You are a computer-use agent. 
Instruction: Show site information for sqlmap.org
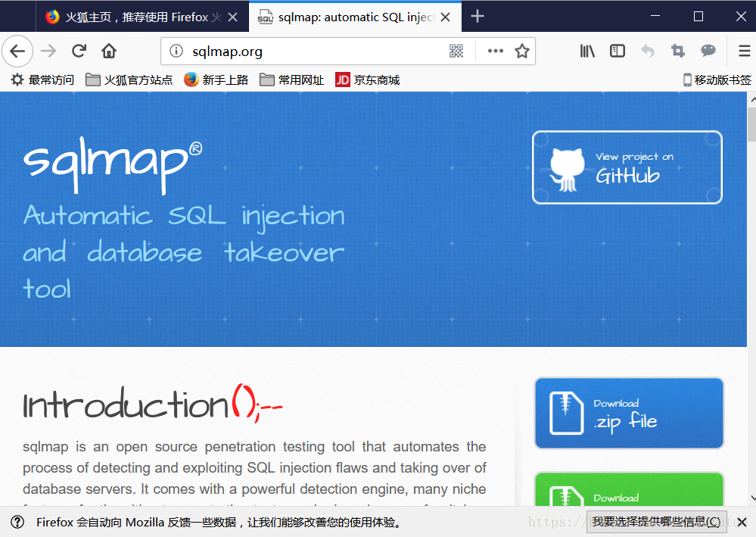pos(176,51)
